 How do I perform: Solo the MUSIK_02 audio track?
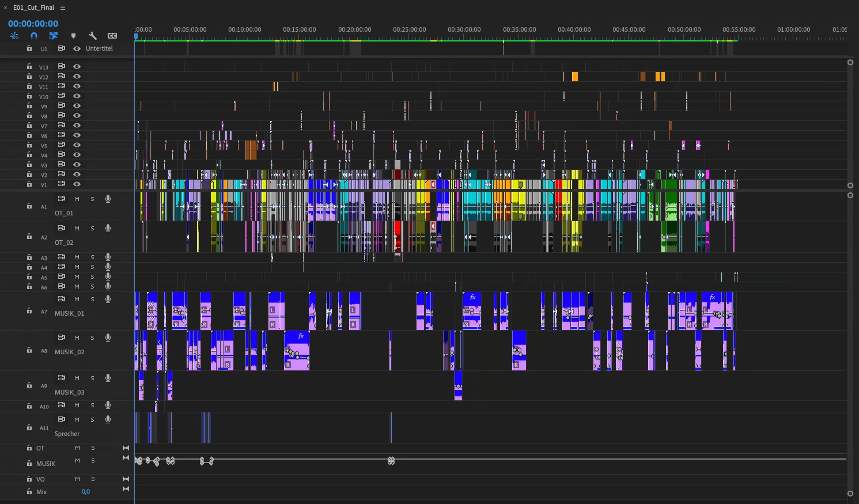point(92,338)
